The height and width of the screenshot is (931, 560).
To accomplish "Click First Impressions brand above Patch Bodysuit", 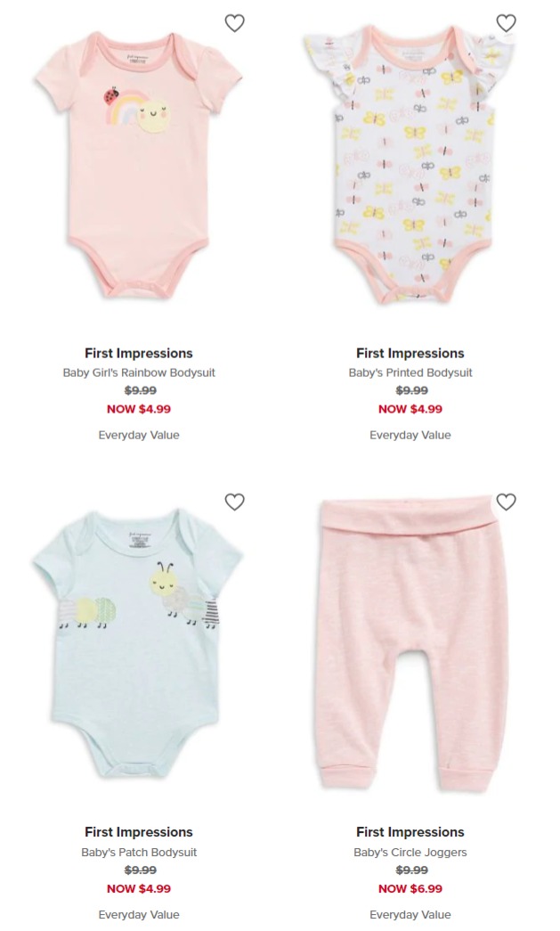I will pos(139,832).
